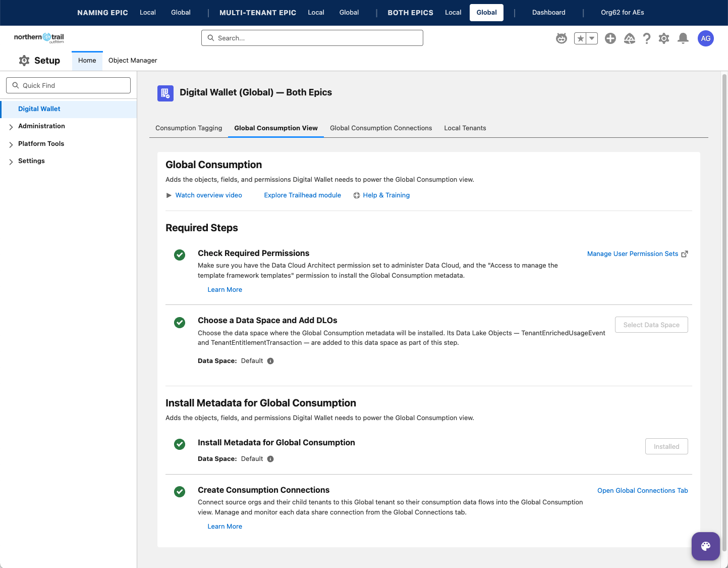Viewport: 728px width, 568px height.
Task: Click the green checkmark for Check Required Permissions
Action: (180, 255)
